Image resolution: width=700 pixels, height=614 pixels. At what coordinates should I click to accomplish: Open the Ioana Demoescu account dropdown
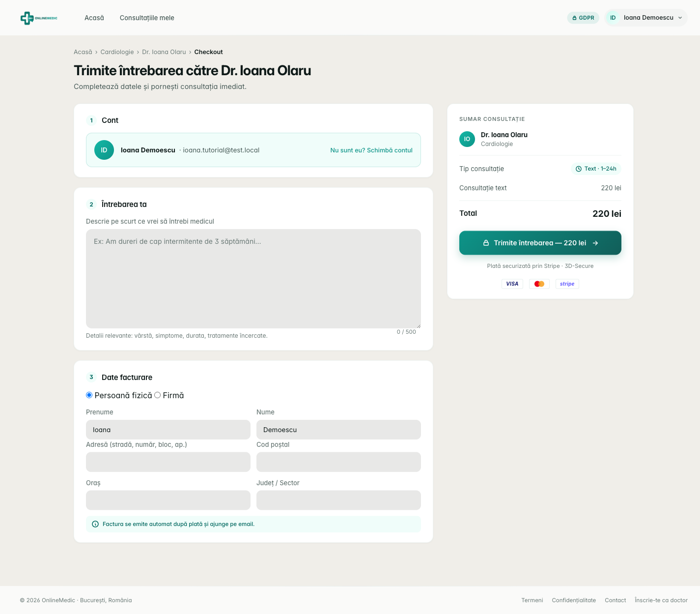tap(646, 18)
